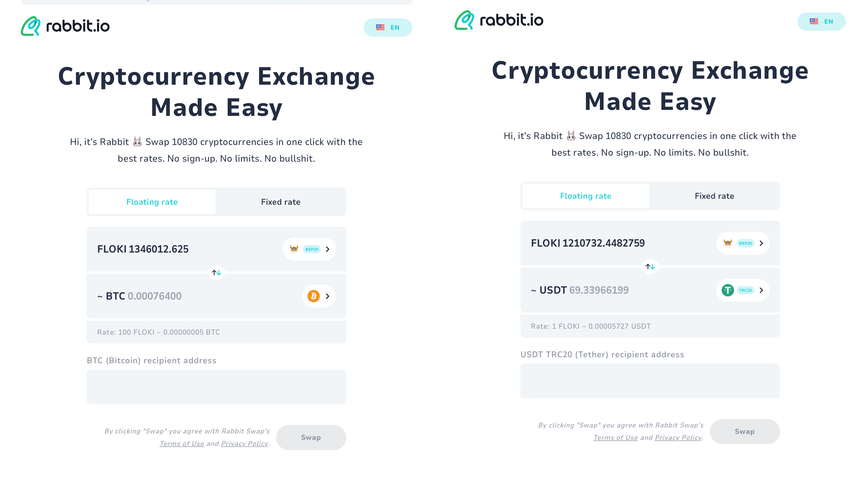Switch to Fixed rate on the right form
This screenshot has width=868, height=482.
[x=714, y=196]
